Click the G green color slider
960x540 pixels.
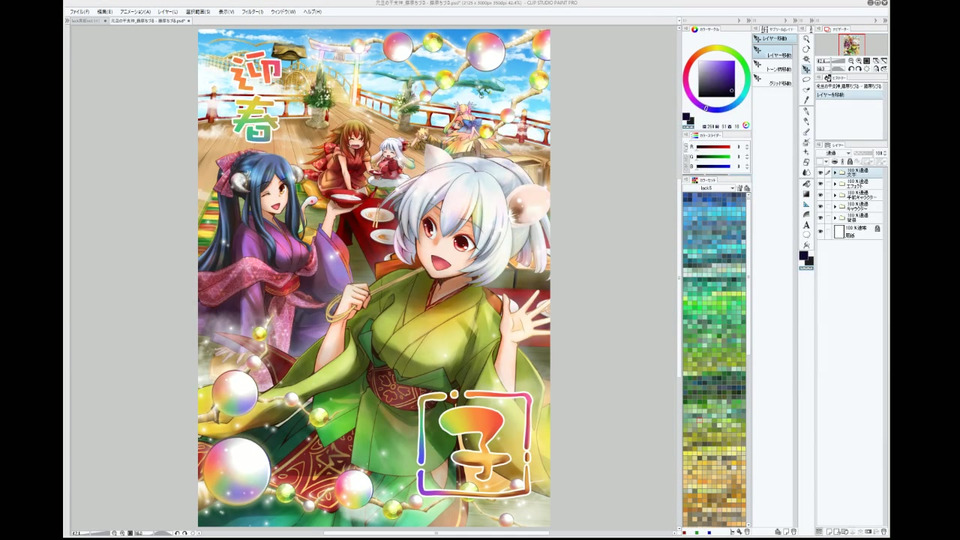(713, 157)
